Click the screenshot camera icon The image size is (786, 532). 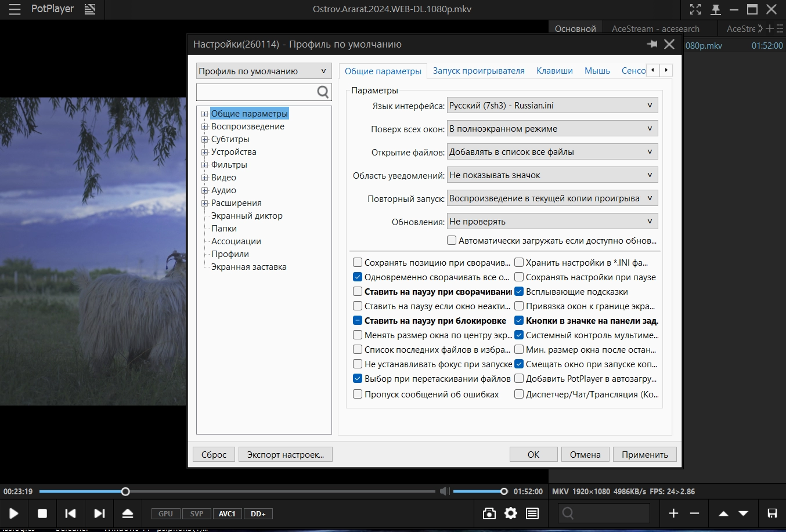[489, 513]
